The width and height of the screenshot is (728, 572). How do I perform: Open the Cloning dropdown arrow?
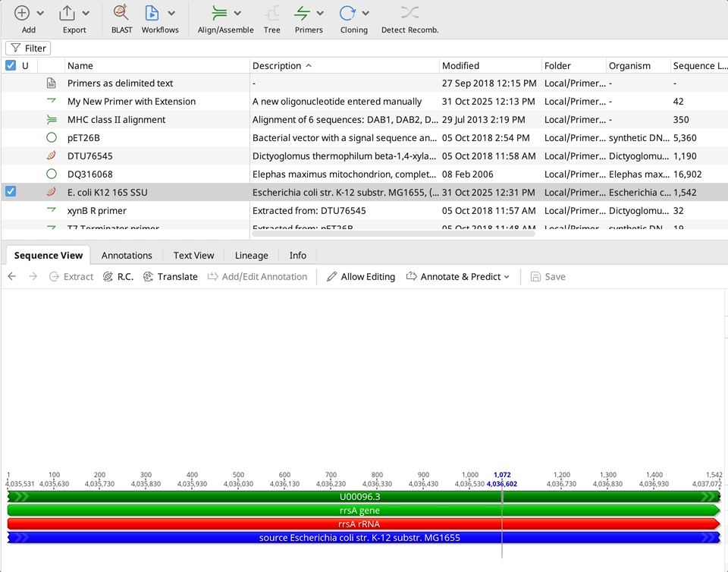[x=366, y=14]
